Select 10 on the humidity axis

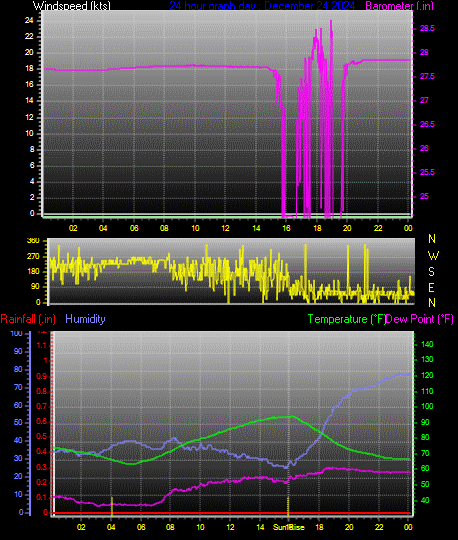pyautogui.click(x=18, y=494)
